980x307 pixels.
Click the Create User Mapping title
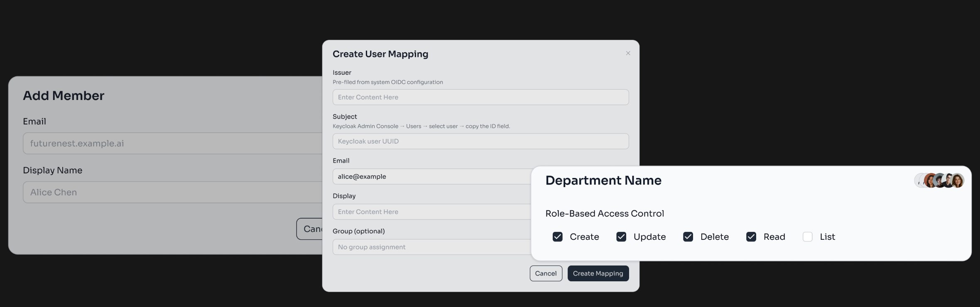380,54
